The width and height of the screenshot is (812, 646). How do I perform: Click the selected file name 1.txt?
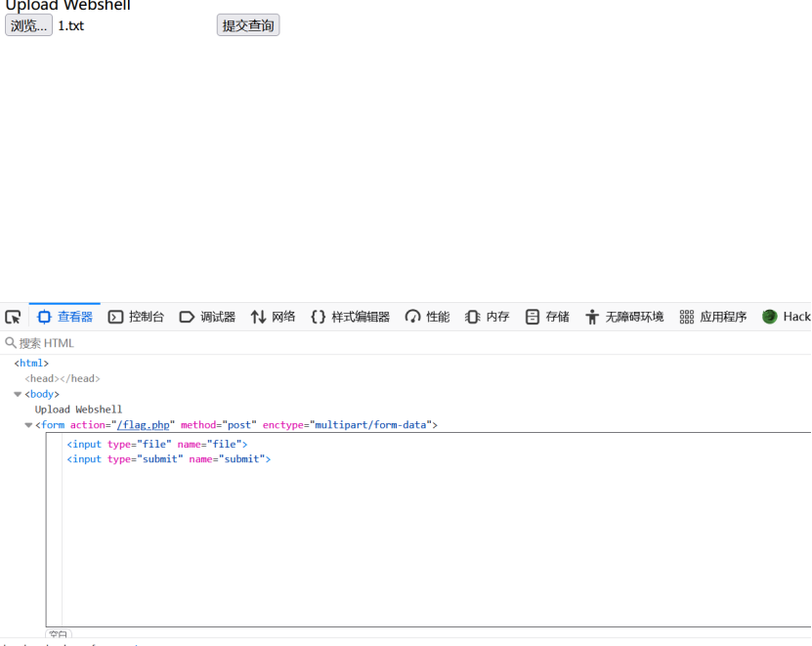click(x=71, y=25)
